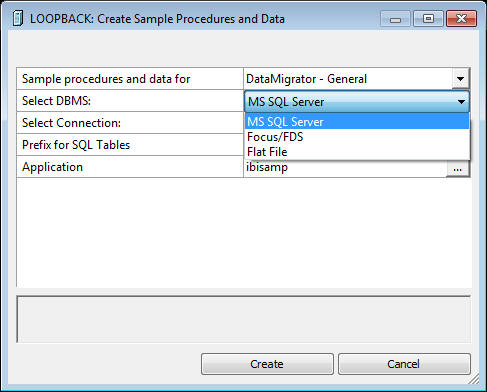Close the LOOPBACK dialog window

461,19
